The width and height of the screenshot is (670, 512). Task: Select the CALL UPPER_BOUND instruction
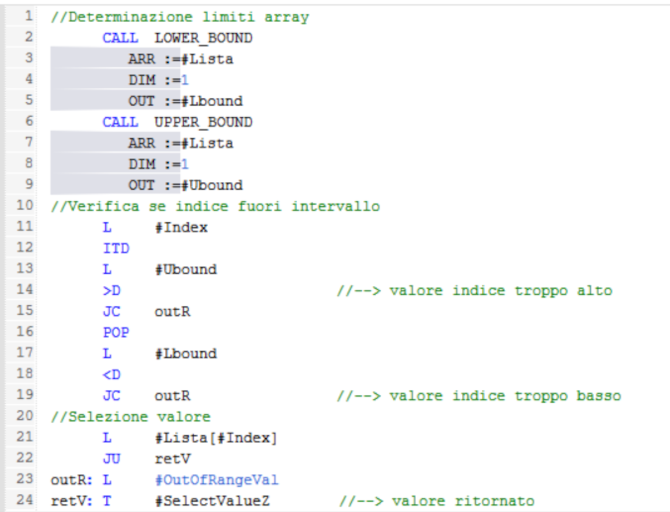[x=177, y=122]
